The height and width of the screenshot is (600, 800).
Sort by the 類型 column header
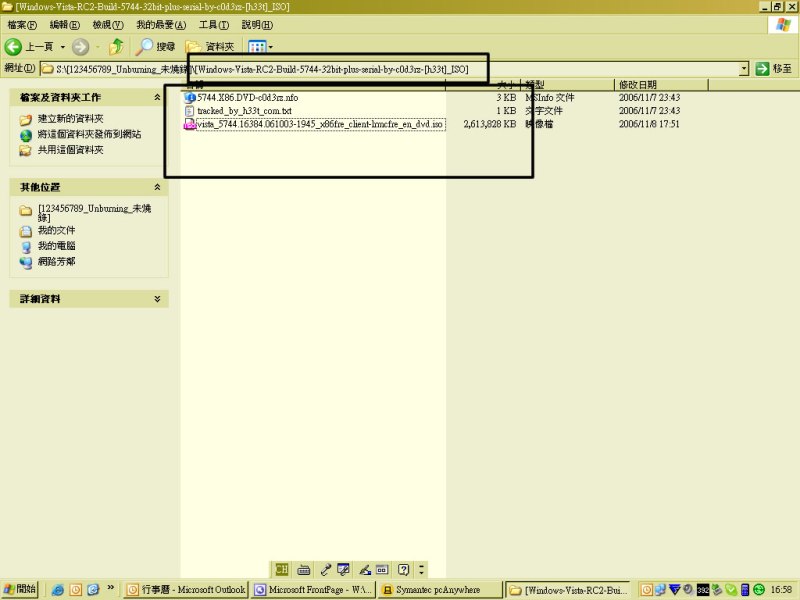click(x=567, y=85)
